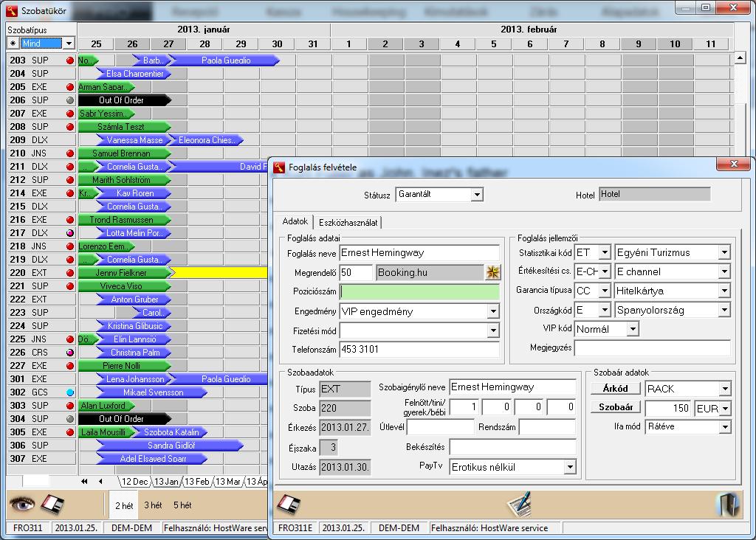
Task: Click the single left arrow below the room grid
Action: click(x=100, y=481)
